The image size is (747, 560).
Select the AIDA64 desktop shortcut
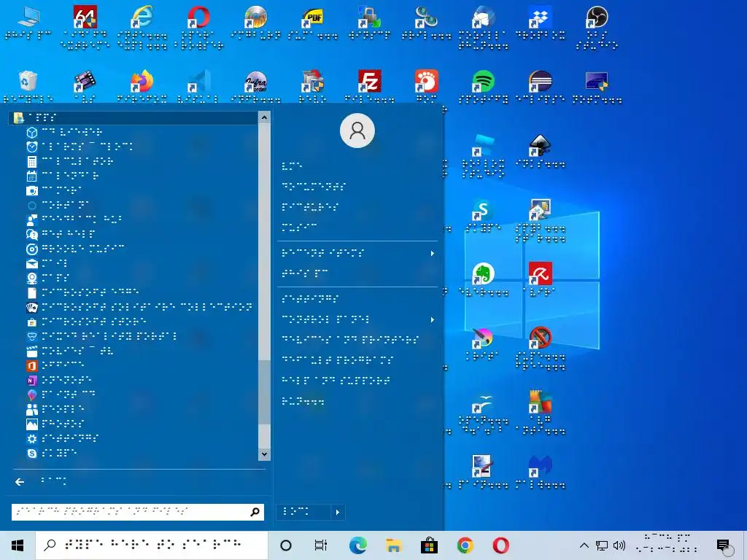tap(85, 27)
